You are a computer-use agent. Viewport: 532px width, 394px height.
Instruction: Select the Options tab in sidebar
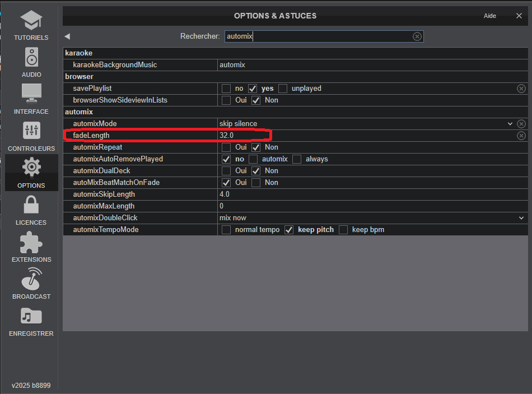(31, 173)
